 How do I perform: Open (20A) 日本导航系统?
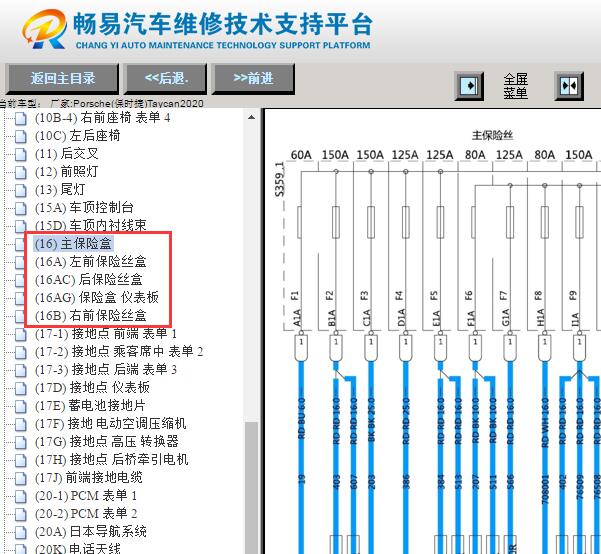pyautogui.click(x=90, y=532)
